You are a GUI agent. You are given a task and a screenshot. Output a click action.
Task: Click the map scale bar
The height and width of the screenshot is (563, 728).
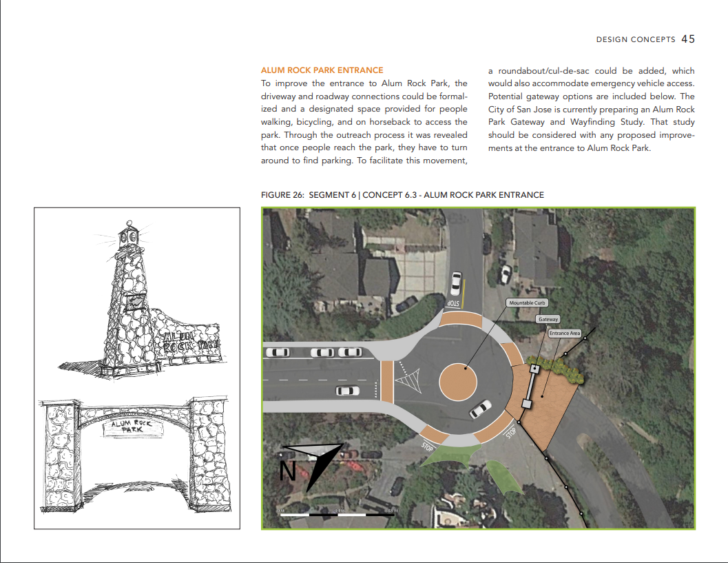[x=337, y=513]
